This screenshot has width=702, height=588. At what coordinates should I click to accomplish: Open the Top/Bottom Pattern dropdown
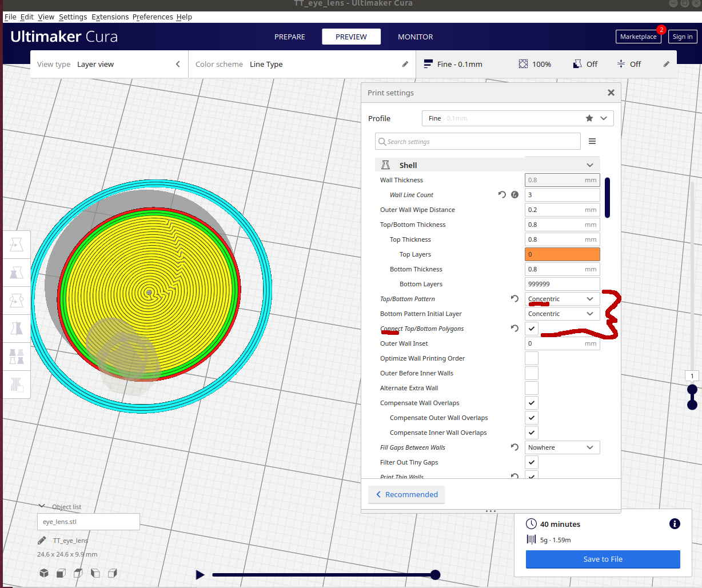tap(562, 299)
